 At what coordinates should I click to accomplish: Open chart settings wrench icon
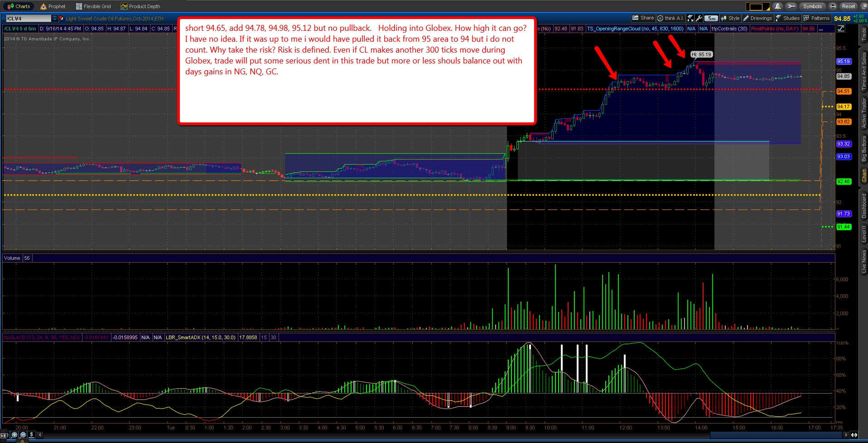(x=699, y=18)
